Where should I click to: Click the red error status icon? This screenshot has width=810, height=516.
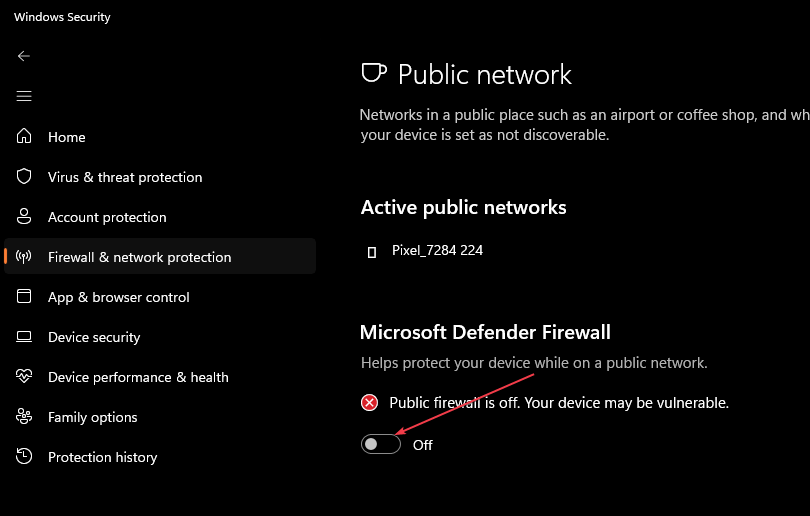(369, 402)
